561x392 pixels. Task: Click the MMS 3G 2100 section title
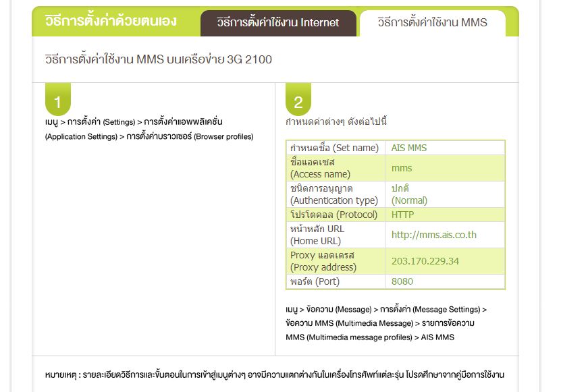click(x=159, y=59)
